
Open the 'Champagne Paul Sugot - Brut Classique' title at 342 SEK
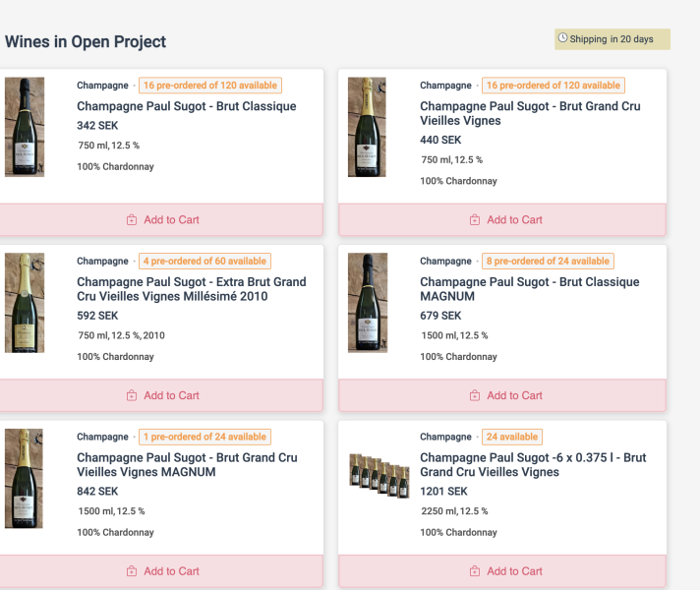click(x=187, y=106)
